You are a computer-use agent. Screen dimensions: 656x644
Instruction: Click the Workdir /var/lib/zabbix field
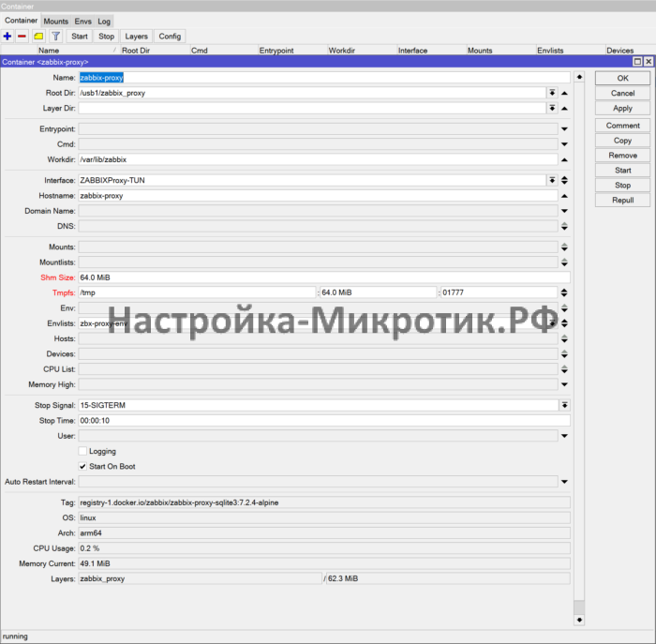(x=318, y=159)
